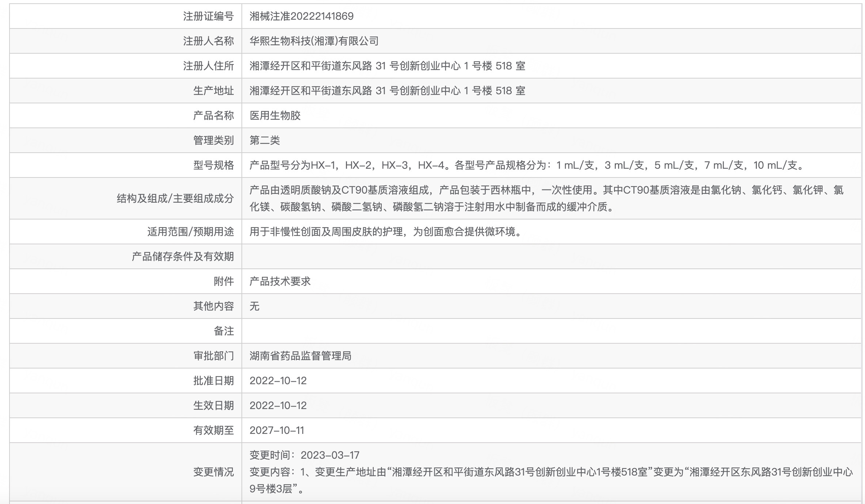Click the CT90 composition description text
865x504 pixels.
click(x=546, y=198)
